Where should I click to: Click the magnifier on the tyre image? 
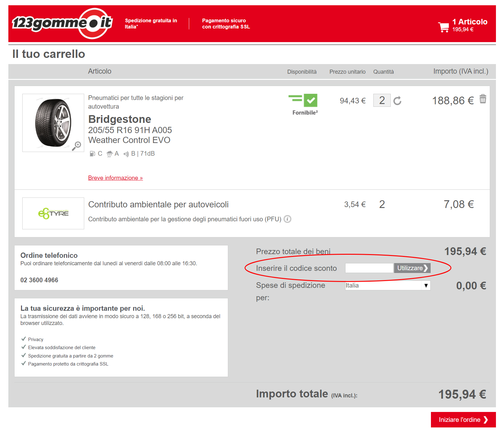[76, 146]
